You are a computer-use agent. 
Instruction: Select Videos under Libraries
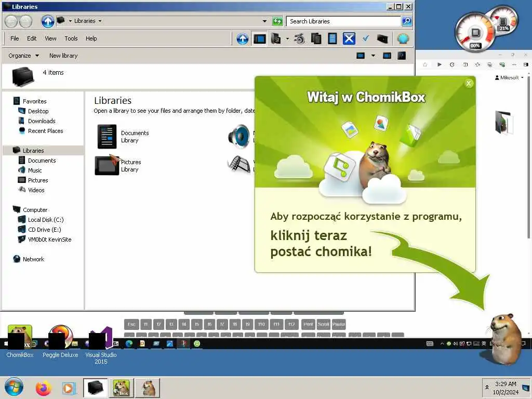pos(36,190)
